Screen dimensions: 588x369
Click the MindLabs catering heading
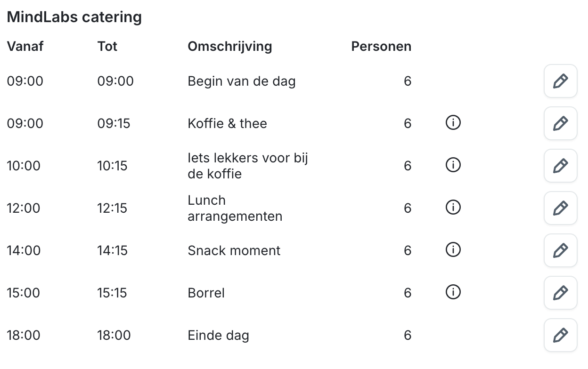74,17
